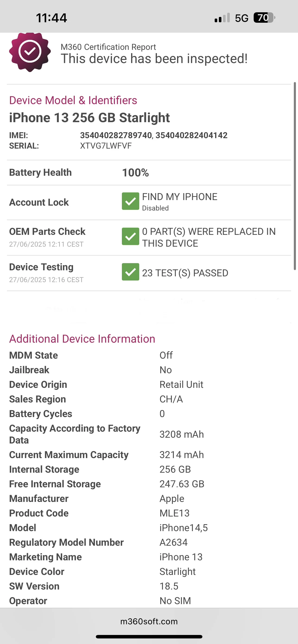The image size is (298, 644).
Task: Tap the M360 certification badge icon
Action: point(30,52)
